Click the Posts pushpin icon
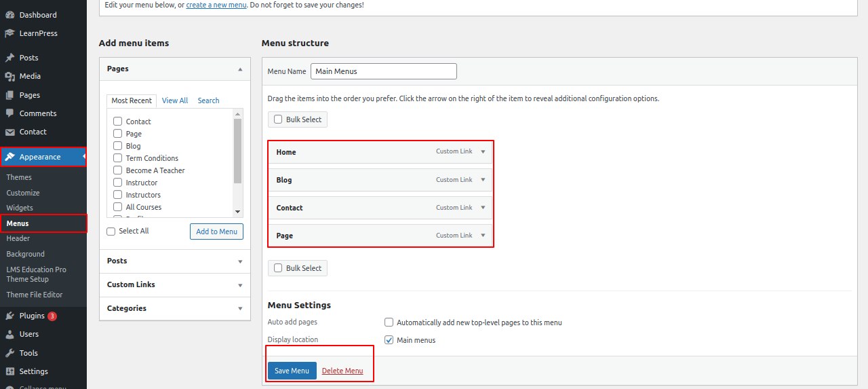This screenshot has width=868, height=389. point(9,58)
